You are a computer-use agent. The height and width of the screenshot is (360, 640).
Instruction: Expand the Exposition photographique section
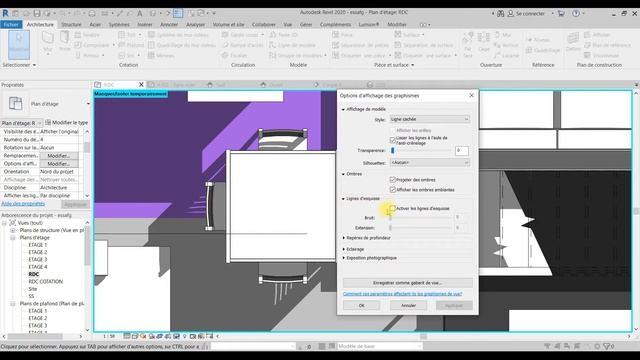[x=343, y=258]
